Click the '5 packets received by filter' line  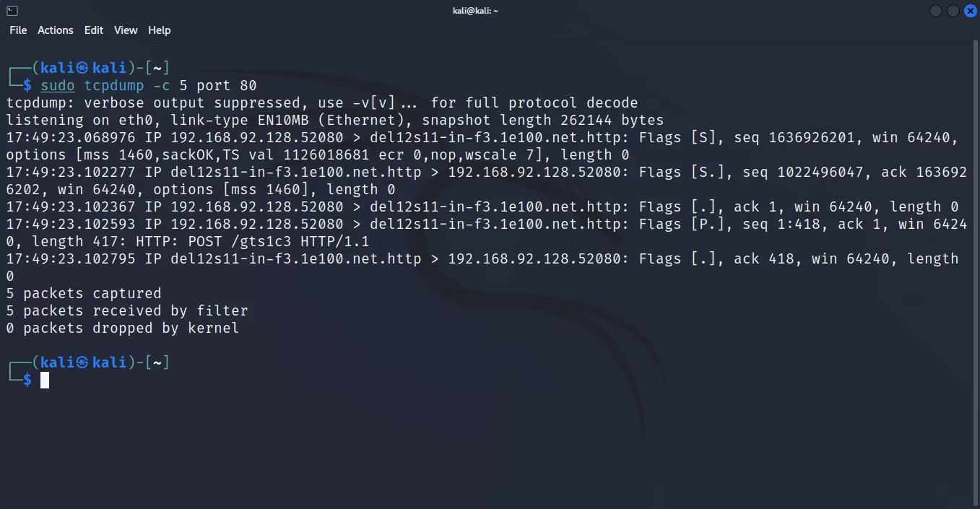point(127,311)
